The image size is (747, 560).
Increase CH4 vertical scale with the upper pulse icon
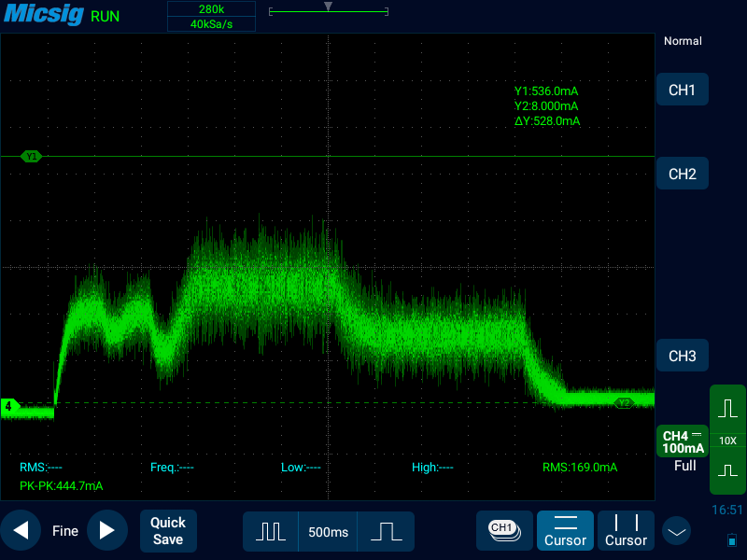[727, 408]
